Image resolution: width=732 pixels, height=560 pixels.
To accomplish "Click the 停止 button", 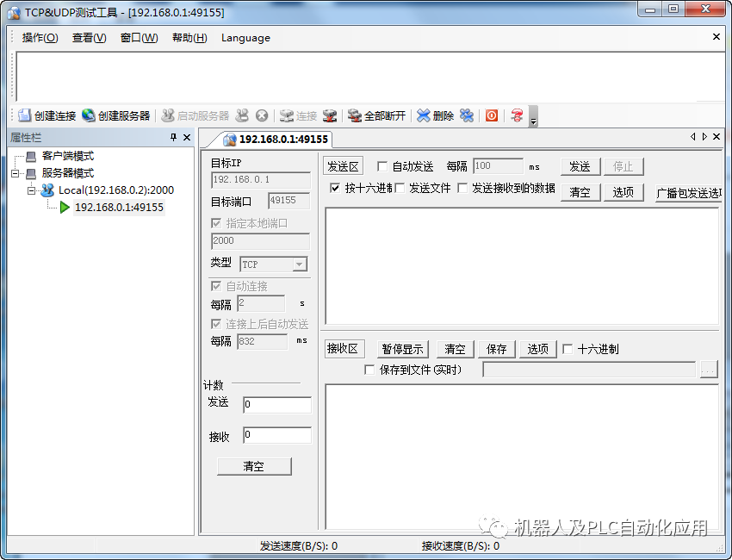I will (623, 167).
